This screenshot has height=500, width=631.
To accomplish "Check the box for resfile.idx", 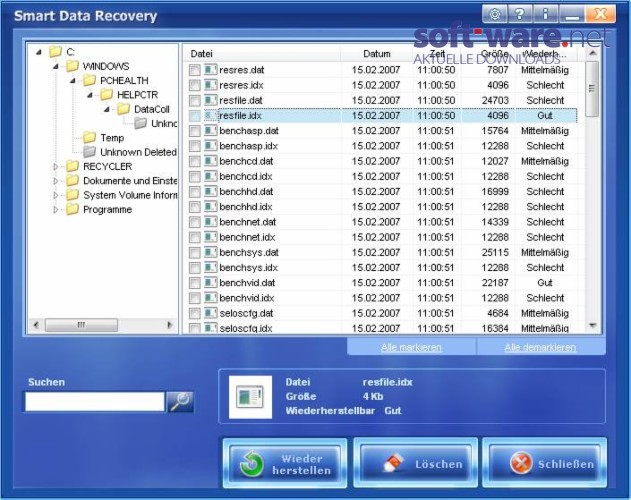I will point(194,116).
